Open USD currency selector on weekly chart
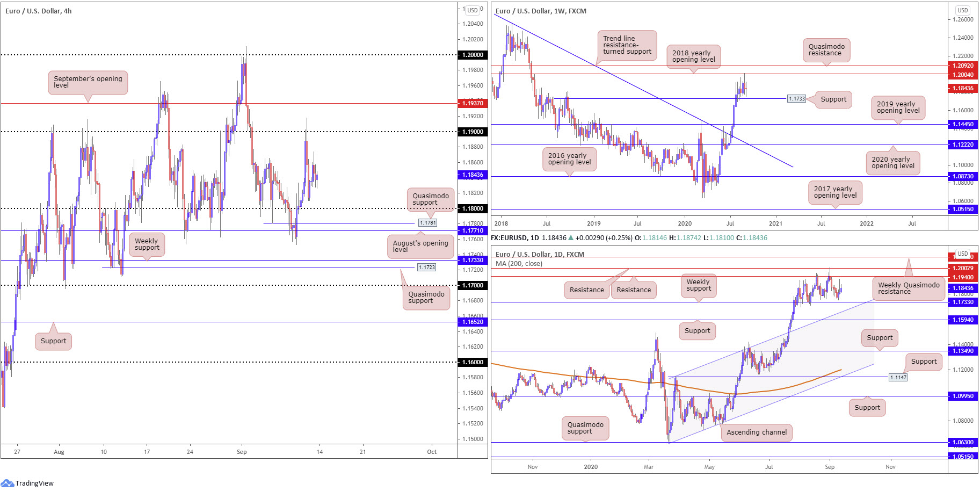This screenshot has width=980, height=491. [x=963, y=10]
